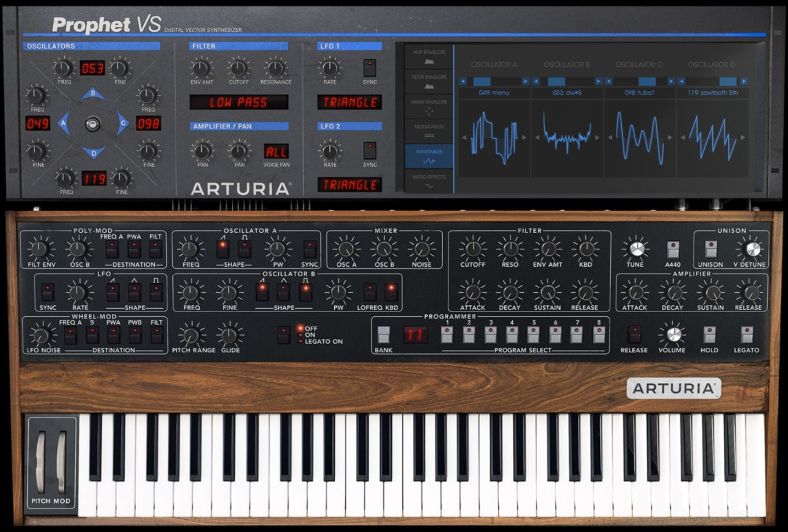Click next wave arrow for Oscillator A
788x532 pixels.
(x=525, y=81)
